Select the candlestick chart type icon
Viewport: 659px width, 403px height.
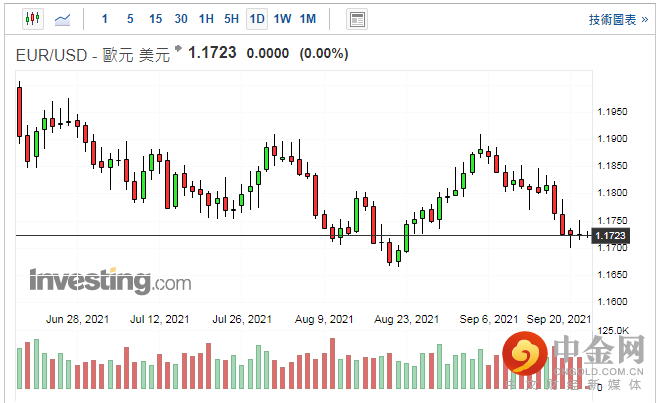click(x=33, y=19)
